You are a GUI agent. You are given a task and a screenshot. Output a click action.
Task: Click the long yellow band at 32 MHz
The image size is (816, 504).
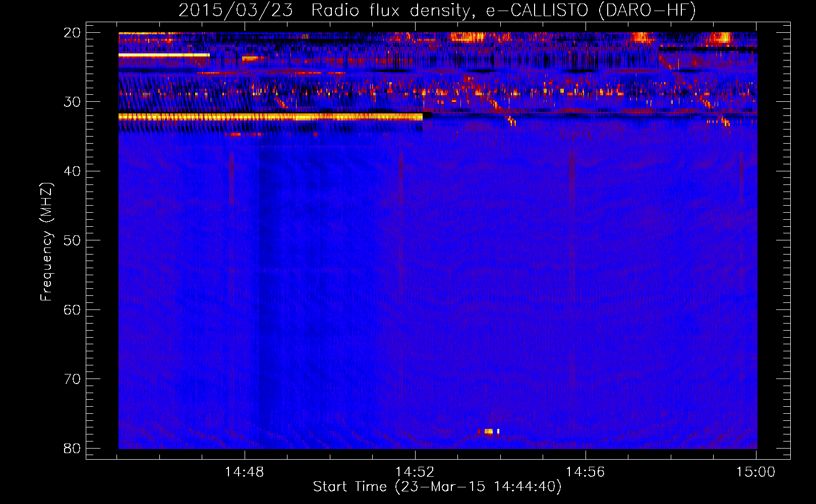click(270, 117)
